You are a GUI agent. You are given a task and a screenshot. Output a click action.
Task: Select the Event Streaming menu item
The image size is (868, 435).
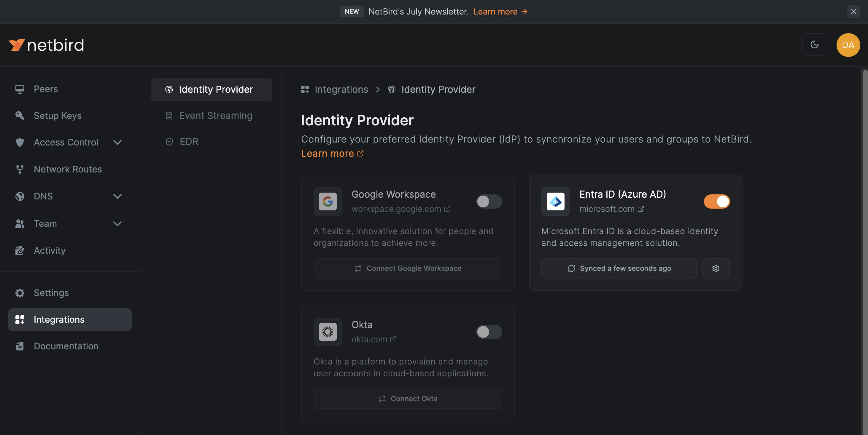[215, 116]
